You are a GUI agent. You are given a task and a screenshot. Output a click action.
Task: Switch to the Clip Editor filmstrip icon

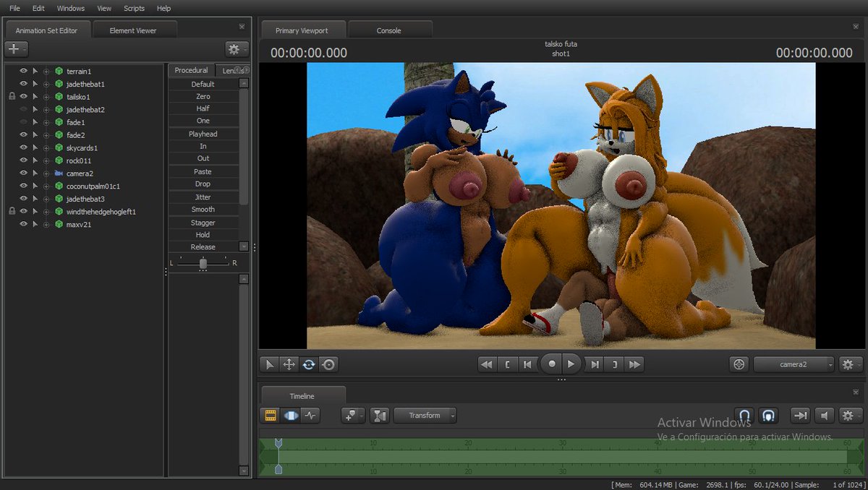[x=271, y=416]
